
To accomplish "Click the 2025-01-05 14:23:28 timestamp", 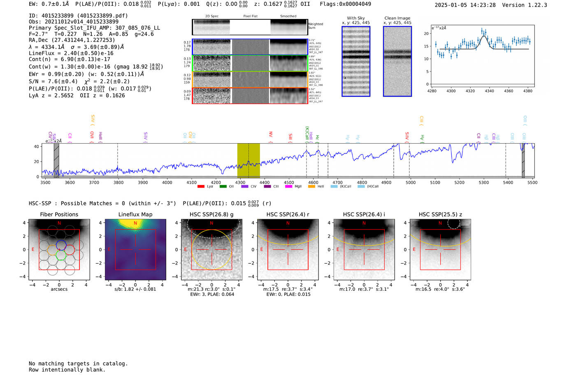I will 465,5.
